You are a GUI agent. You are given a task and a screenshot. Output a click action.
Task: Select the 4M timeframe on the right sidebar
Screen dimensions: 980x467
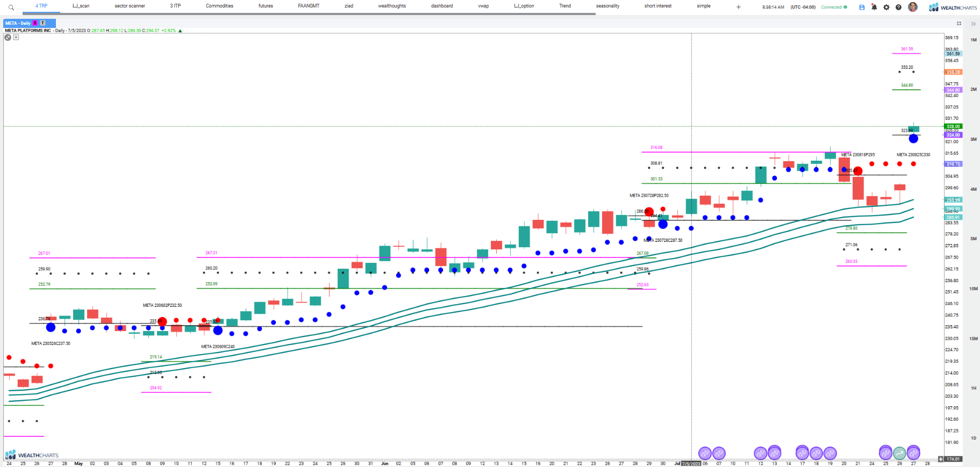click(974, 189)
